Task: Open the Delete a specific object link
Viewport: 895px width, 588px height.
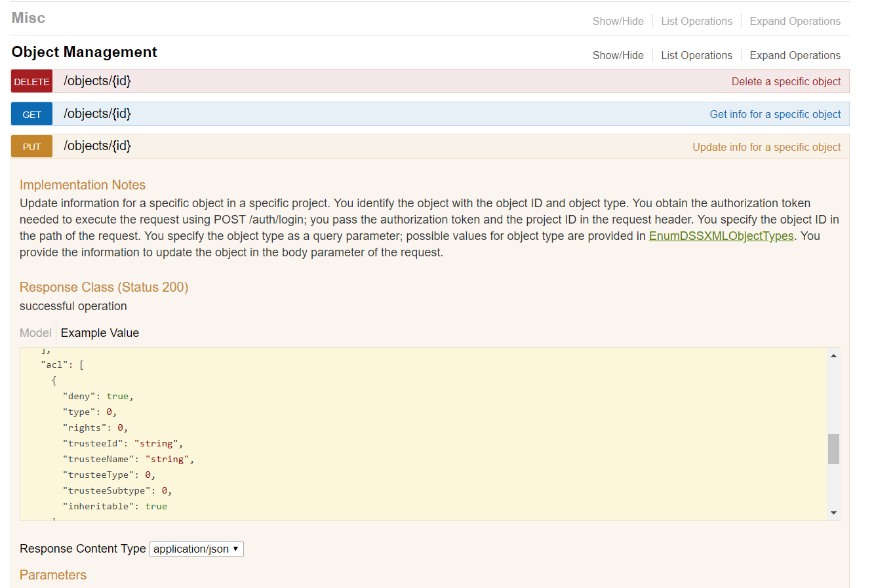Action: [x=786, y=81]
